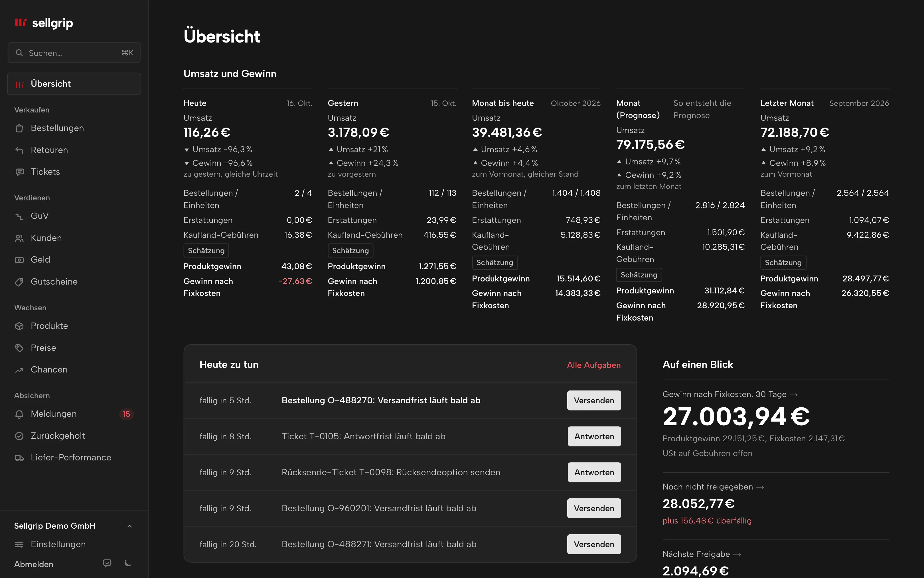Open Liefer-Performance in the sidebar
Viewport: 924px width, 578px height.
(x=74, y=458)
